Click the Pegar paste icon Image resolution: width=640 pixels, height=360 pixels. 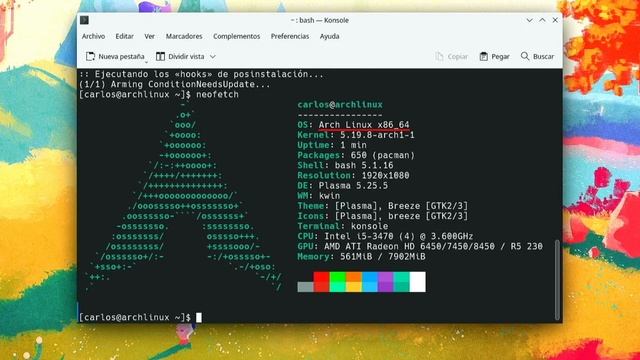point(484,56)
